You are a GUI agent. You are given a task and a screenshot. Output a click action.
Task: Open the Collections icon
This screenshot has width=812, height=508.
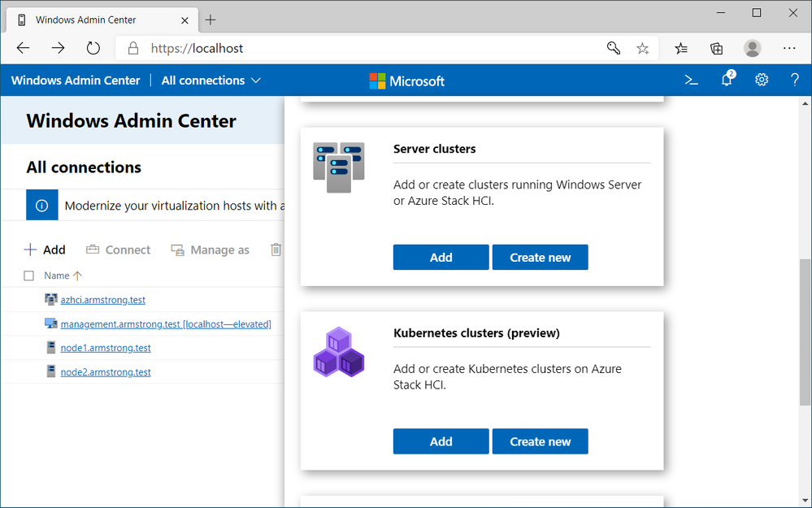coord(717,49)
